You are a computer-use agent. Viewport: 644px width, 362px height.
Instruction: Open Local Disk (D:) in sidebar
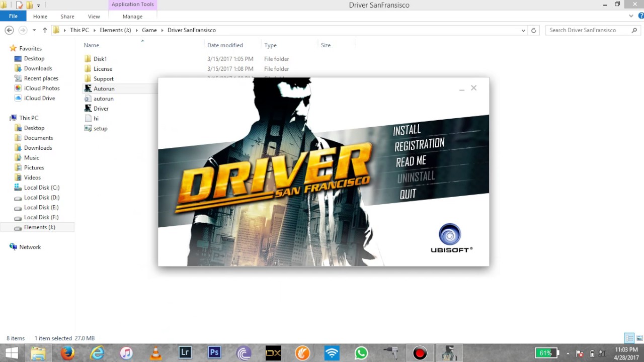[41, 198]
